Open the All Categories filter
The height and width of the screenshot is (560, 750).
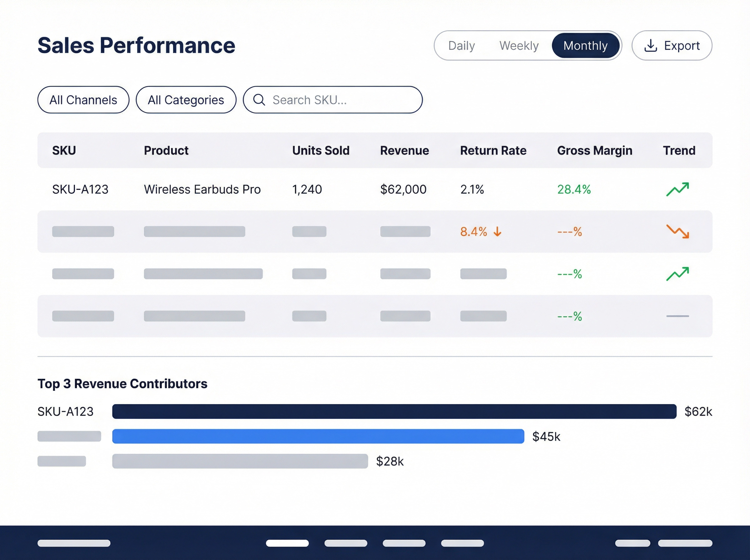(186, 100)
